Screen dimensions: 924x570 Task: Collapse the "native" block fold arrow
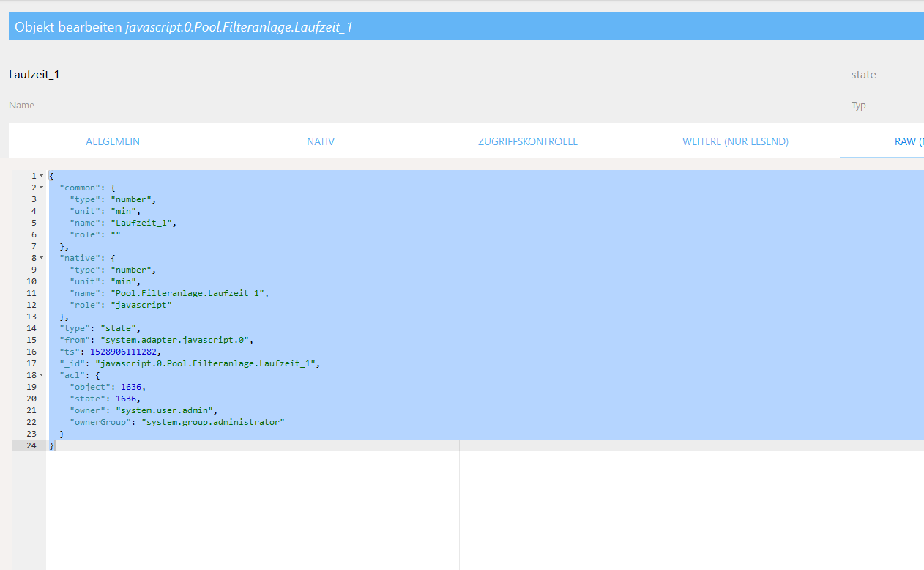(x=41, y=258)
